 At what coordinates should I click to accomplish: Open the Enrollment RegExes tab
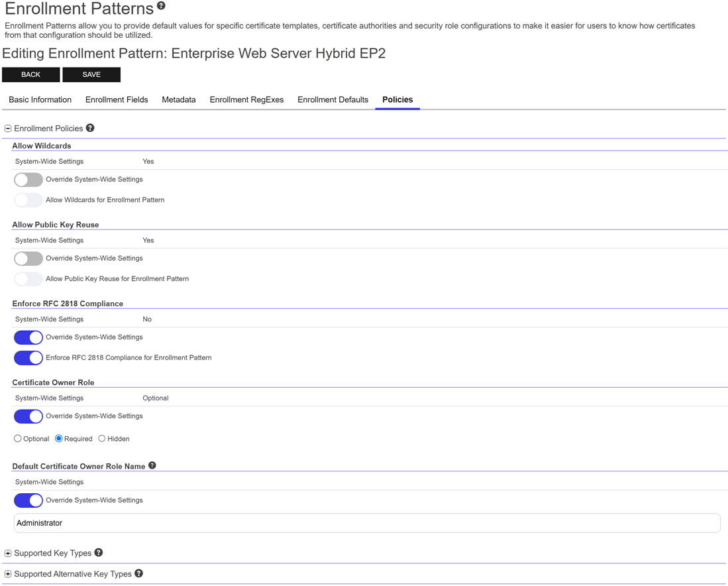click(x=246, y=99)
